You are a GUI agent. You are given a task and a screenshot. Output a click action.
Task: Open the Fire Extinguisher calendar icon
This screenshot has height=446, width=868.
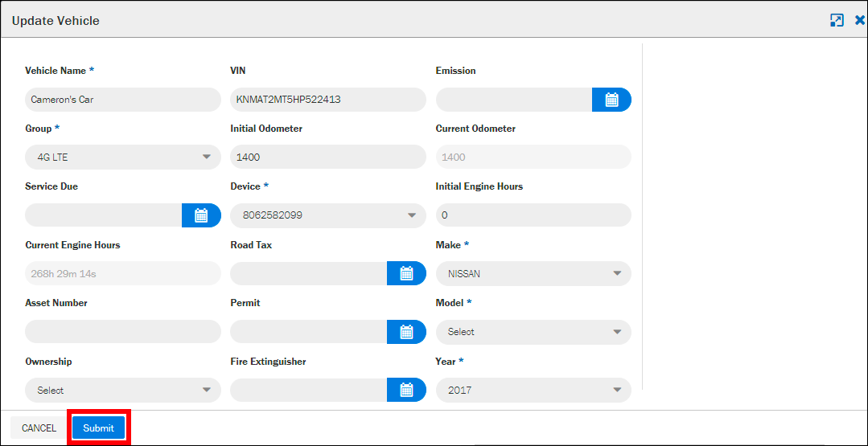406,391
